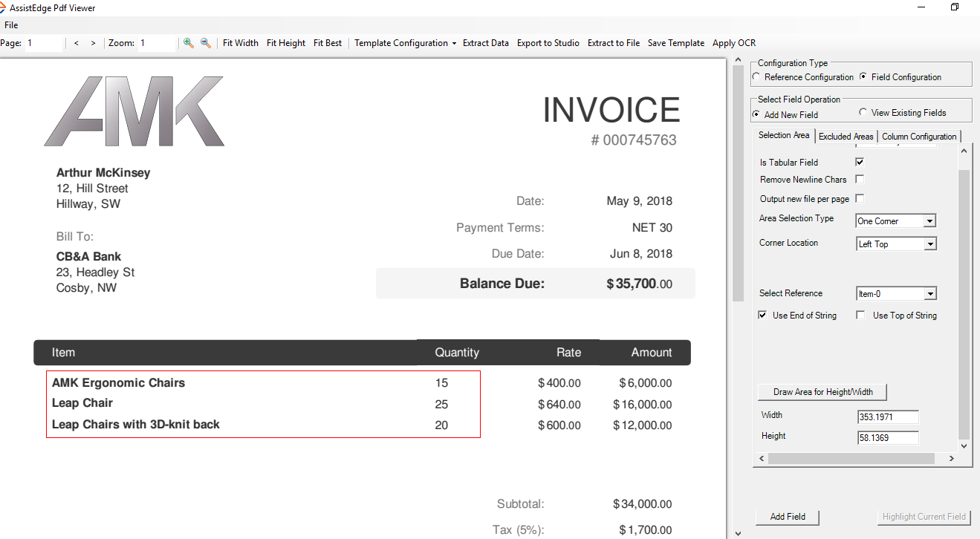Click the document vertical scrollbar thumb
The height and width of the screenshot is (539, 980).
(738, 184)
